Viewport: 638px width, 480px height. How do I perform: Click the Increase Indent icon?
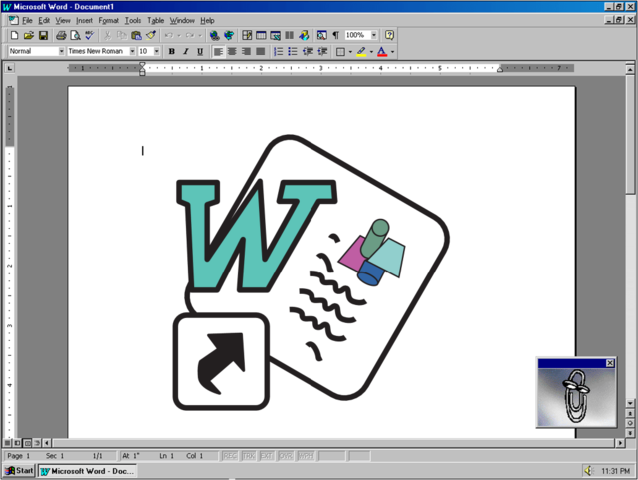[322, 51]
